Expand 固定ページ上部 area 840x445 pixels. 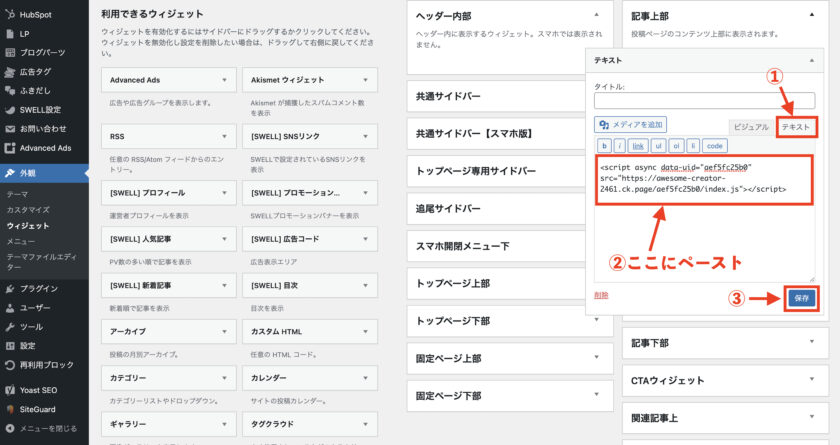click(x=596, y=357)
